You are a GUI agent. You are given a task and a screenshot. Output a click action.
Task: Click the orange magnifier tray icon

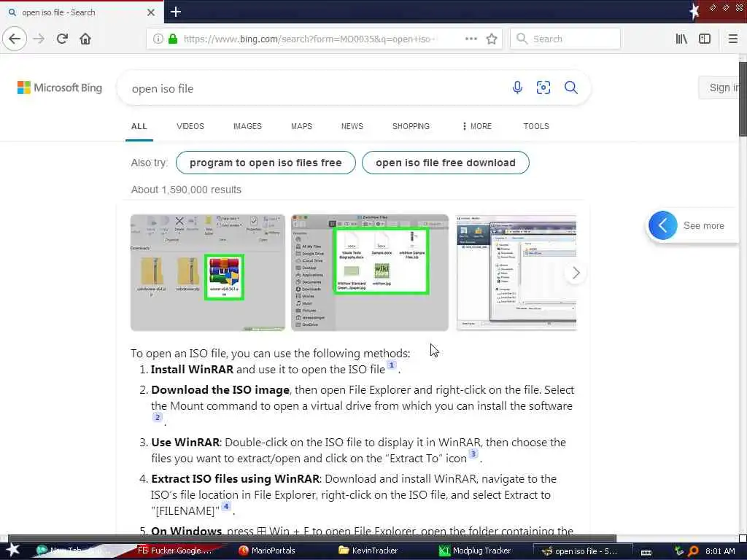click(693, 551)
